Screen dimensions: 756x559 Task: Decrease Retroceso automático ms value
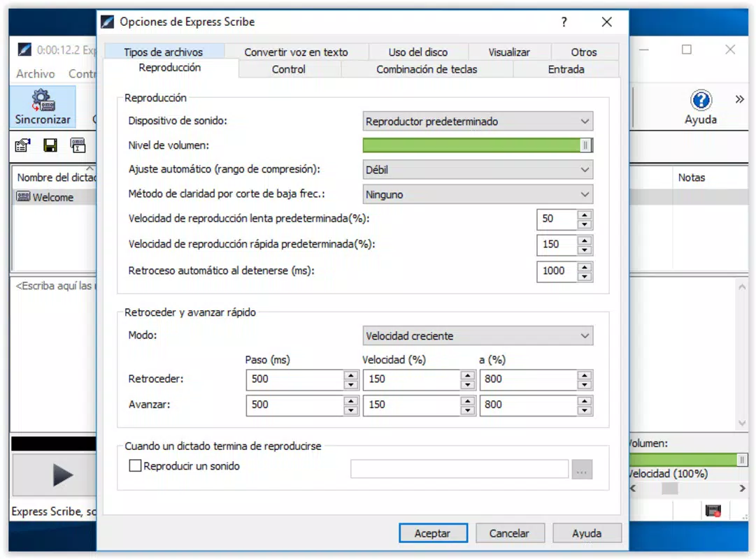(585, 277)
